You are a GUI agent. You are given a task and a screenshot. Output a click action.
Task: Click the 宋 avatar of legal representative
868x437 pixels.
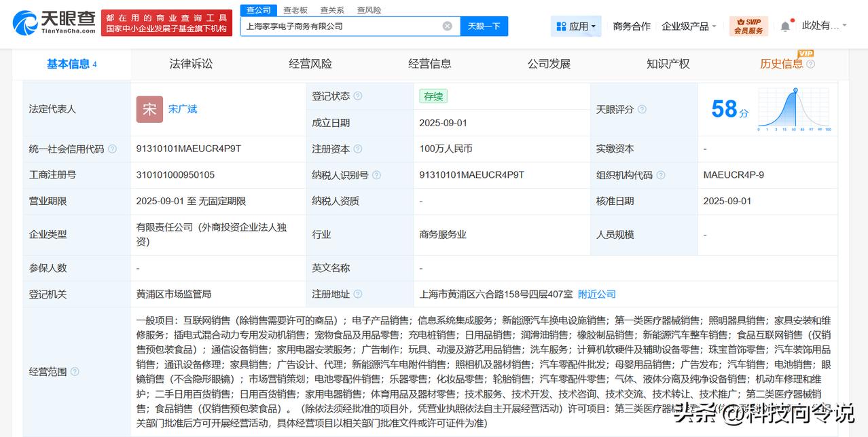click(x=149, y=109)
